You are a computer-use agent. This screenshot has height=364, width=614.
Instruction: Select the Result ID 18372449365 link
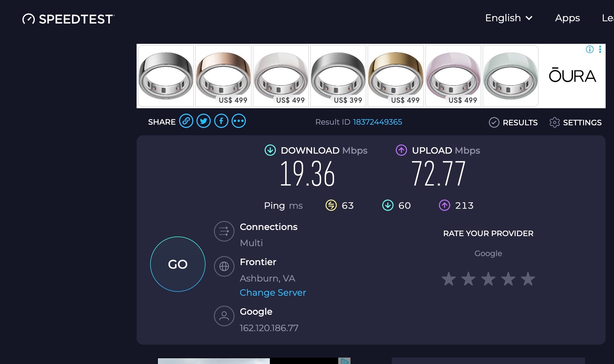click(377, 122)
